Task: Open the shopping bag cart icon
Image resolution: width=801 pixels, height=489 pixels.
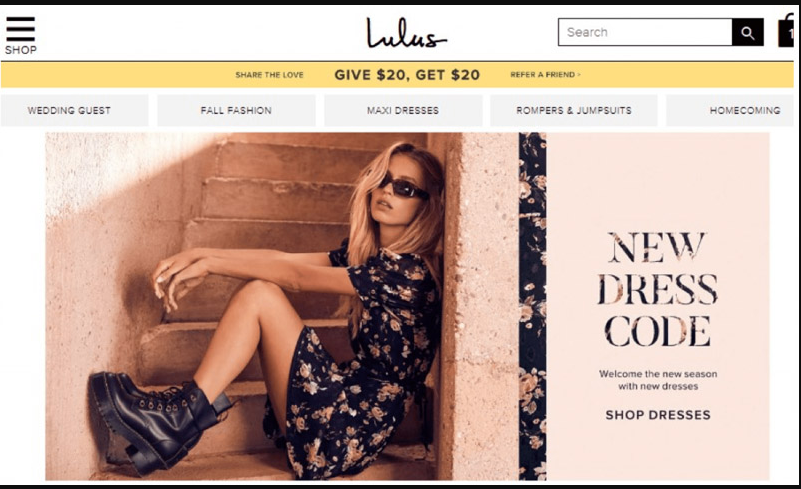Action: 787,31
